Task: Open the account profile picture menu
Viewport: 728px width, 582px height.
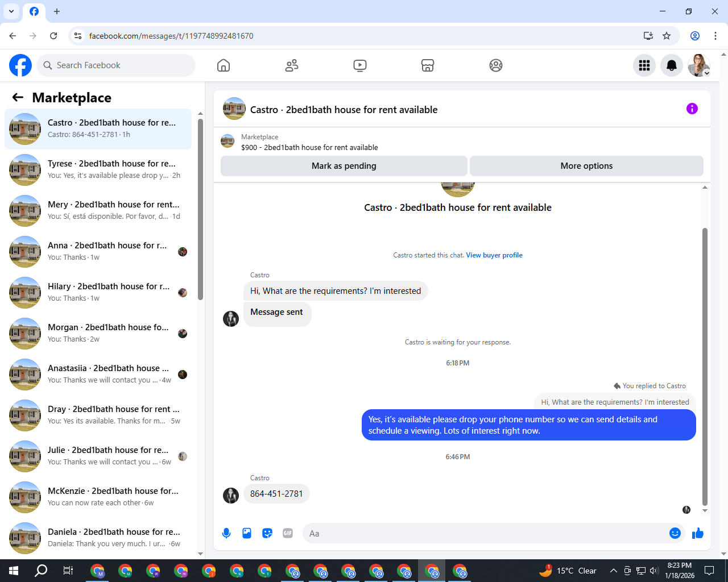Action: pos(699,65)
